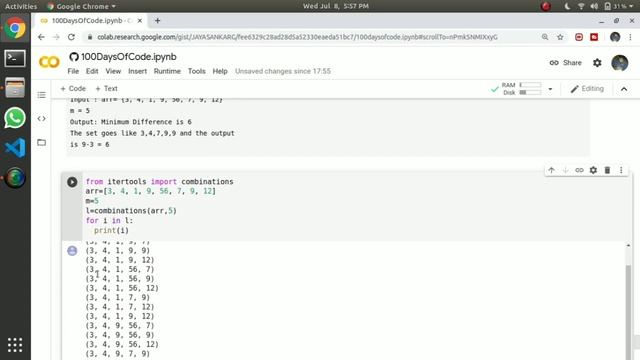Screen dimensions: 640x360
Task: Add a new Text cell
Action: pyautogui.click(x=106, y=89)
